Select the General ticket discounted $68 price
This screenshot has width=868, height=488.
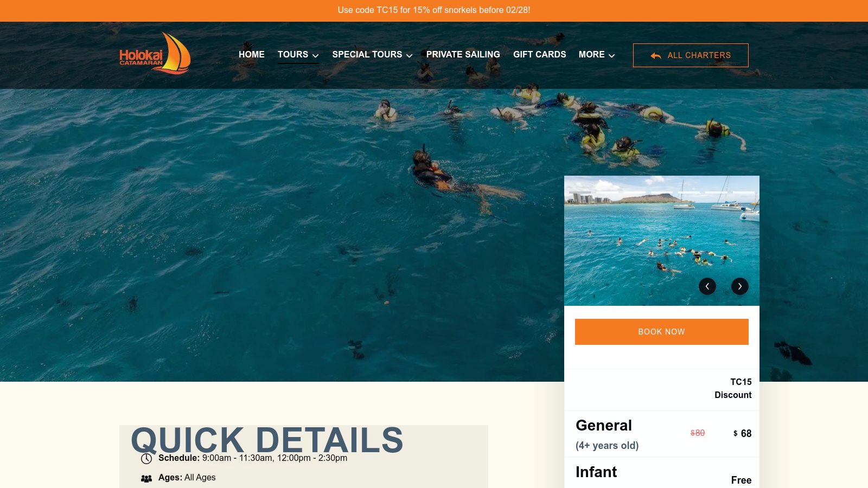742,433
